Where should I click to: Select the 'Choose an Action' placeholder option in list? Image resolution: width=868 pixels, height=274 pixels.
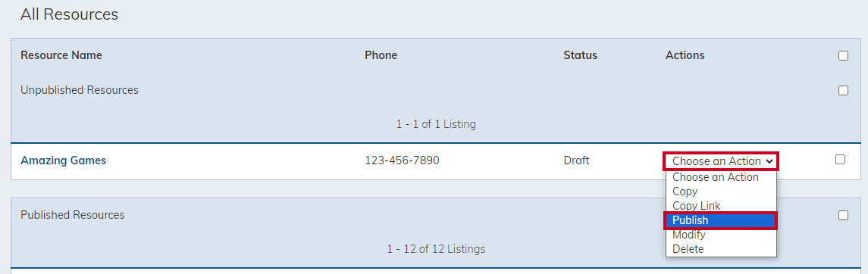click(721, 177)
